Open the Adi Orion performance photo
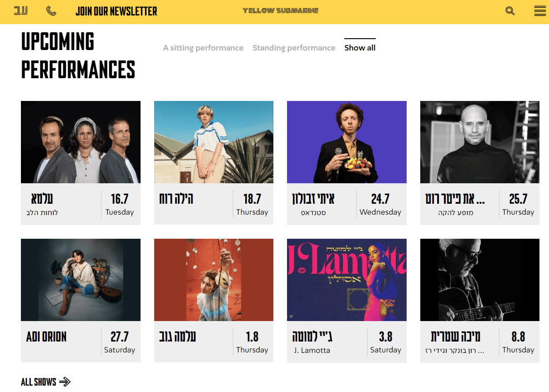 (81, 280)
